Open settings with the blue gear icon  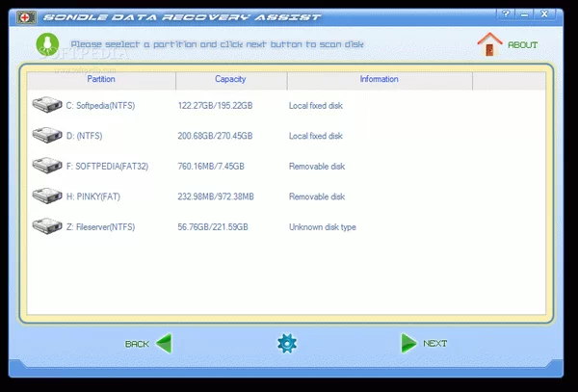[x=285, y=343]
